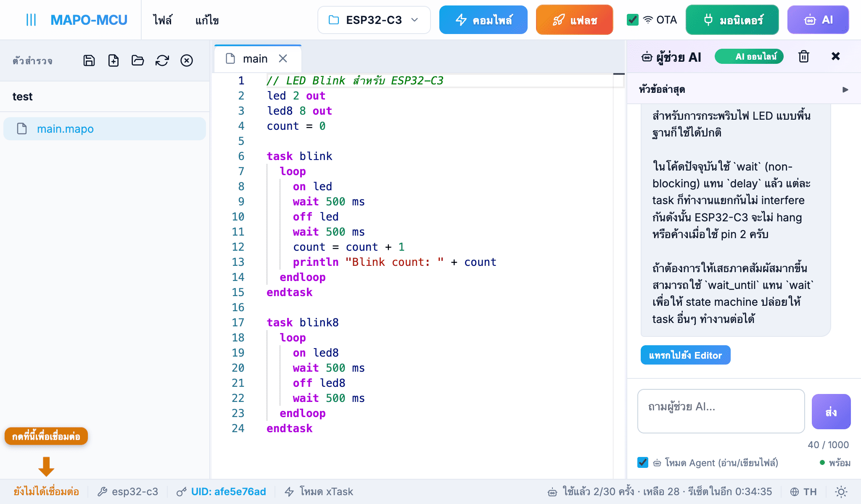Viewport: 861px width, 504px height.
Task: Click the AI ออนไลน์ status badge
Action: pyautogui.click(x=749, y=56)
